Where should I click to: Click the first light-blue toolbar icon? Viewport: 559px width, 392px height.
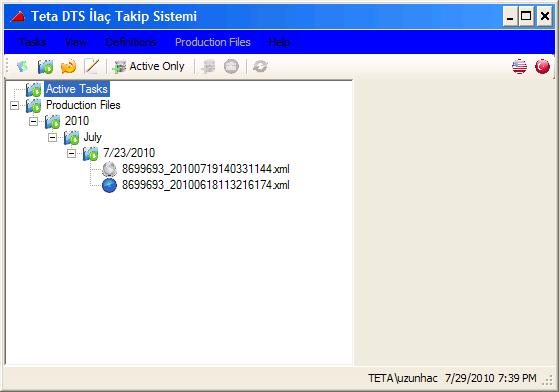point(23,66)
